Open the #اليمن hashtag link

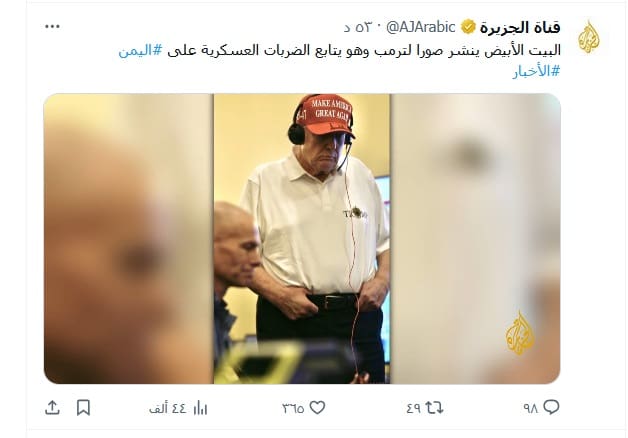tap(141, 50)
